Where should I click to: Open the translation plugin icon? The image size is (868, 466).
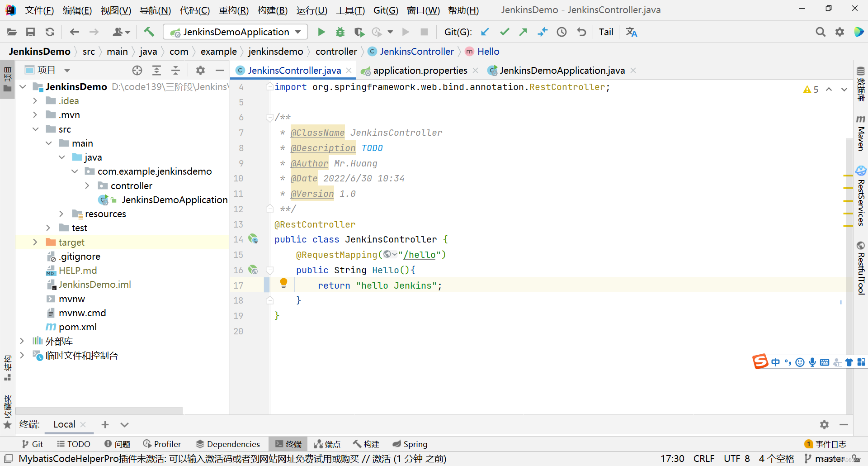(x=631, y=32)
